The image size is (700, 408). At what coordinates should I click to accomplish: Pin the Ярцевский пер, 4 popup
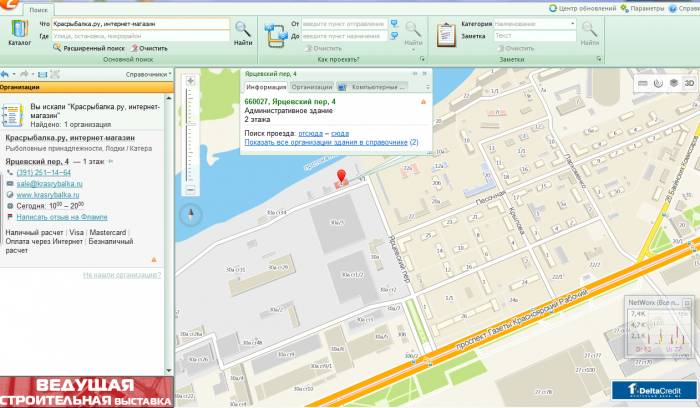tap(415, 74)
